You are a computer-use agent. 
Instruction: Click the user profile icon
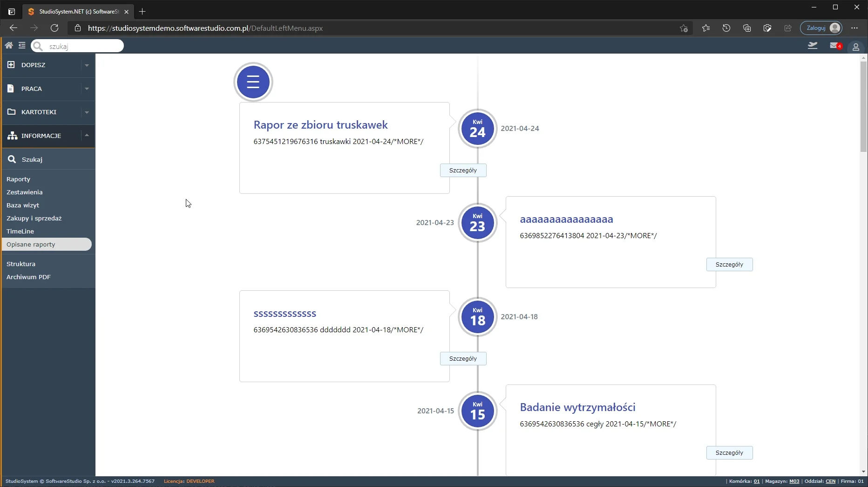pyautogui.click(x=855, y=47)
